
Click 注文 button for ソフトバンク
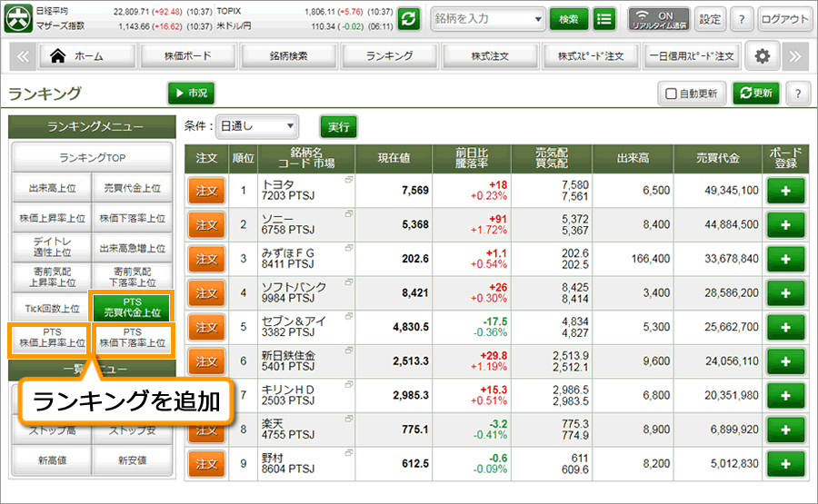[206, 293]
